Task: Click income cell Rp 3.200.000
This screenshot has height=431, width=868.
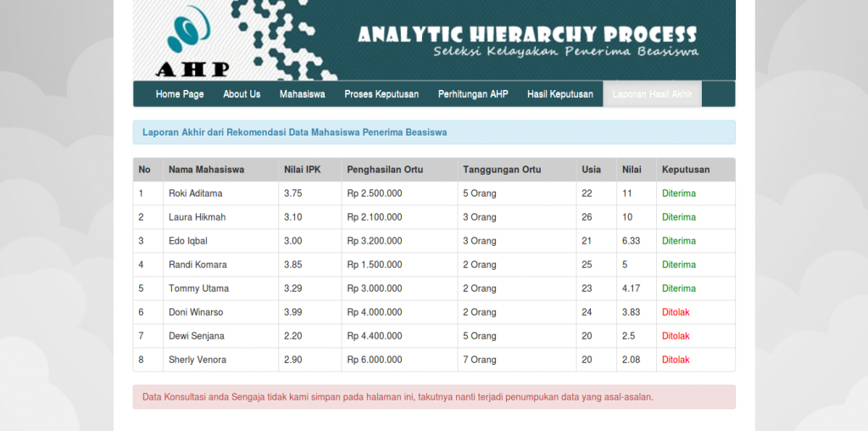Action: (374, 241)
